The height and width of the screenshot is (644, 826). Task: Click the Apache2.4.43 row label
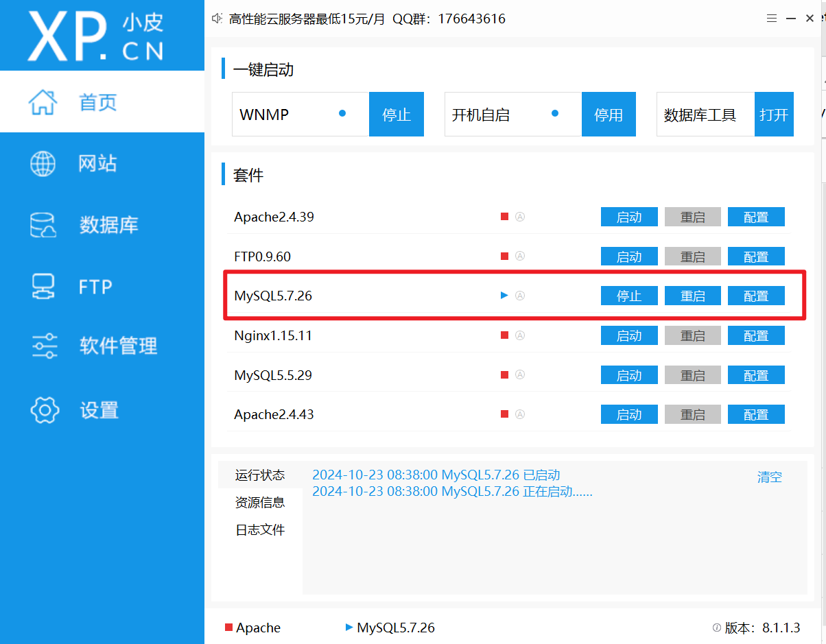click(x=274, y=414)
